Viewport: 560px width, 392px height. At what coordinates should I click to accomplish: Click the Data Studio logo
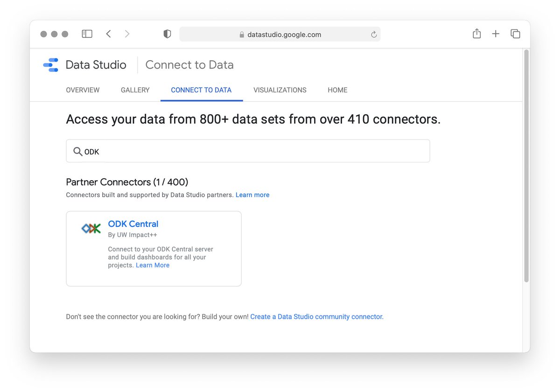[x=50, y=64]
